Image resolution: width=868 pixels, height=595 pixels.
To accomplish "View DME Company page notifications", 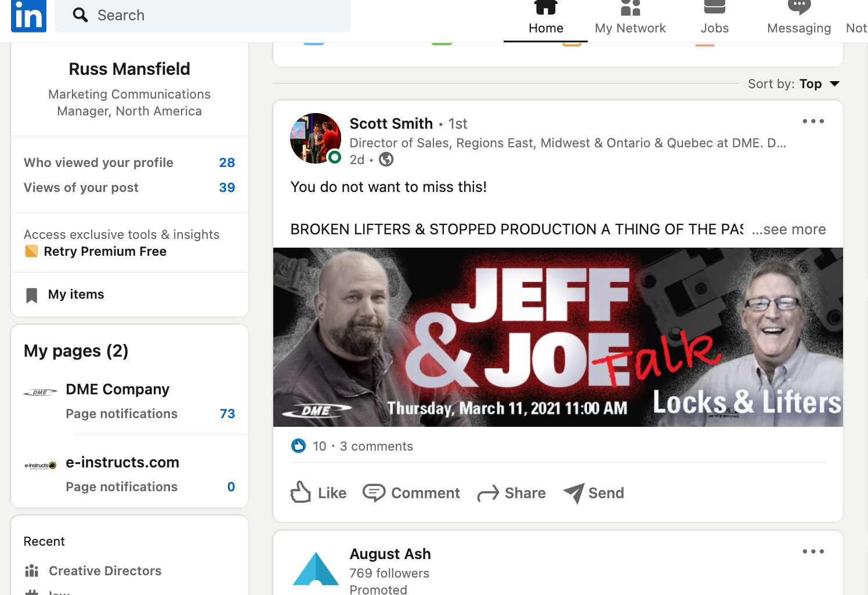I will tap(150, 413).
